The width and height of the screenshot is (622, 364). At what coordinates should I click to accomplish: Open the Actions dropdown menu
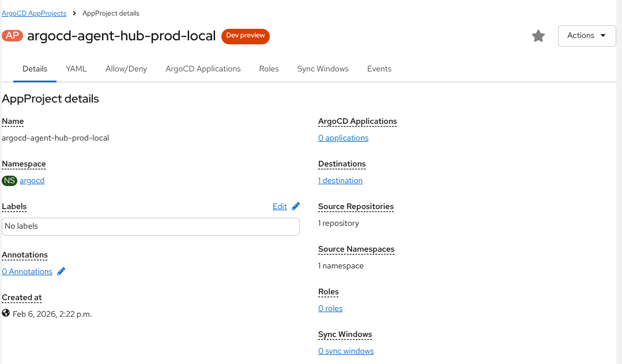pos(586,36)
